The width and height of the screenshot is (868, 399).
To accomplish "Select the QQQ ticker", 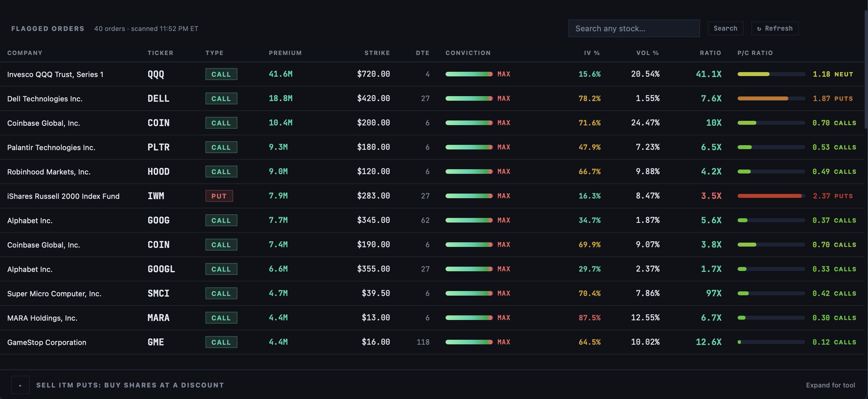I will [156, 74].
